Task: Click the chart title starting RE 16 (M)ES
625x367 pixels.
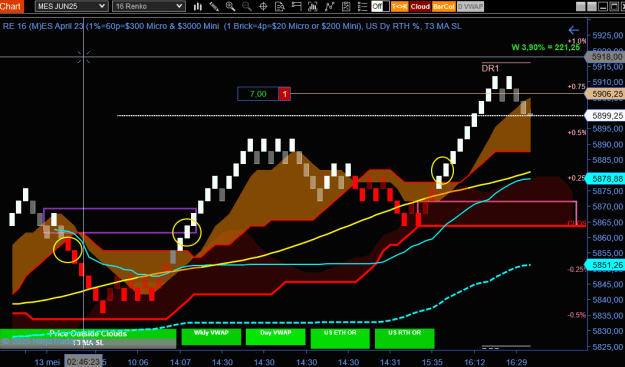Action: (x=232, y=26)
